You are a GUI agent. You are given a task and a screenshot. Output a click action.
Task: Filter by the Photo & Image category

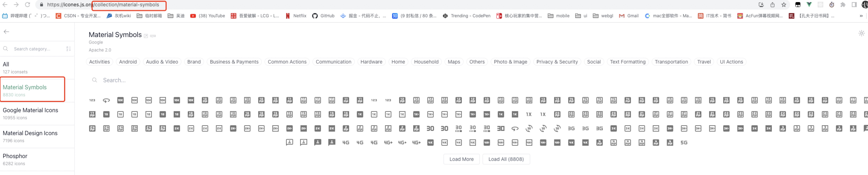(x=510, y=62)
